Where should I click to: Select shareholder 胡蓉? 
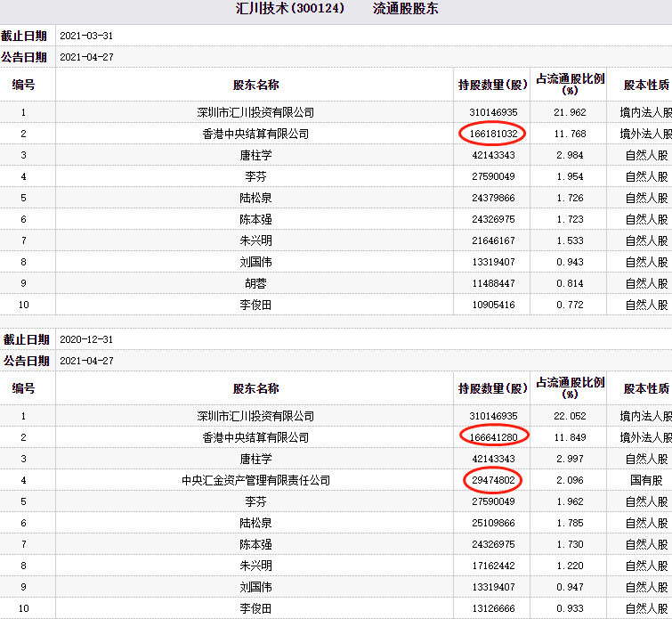(x=255, y=283)
